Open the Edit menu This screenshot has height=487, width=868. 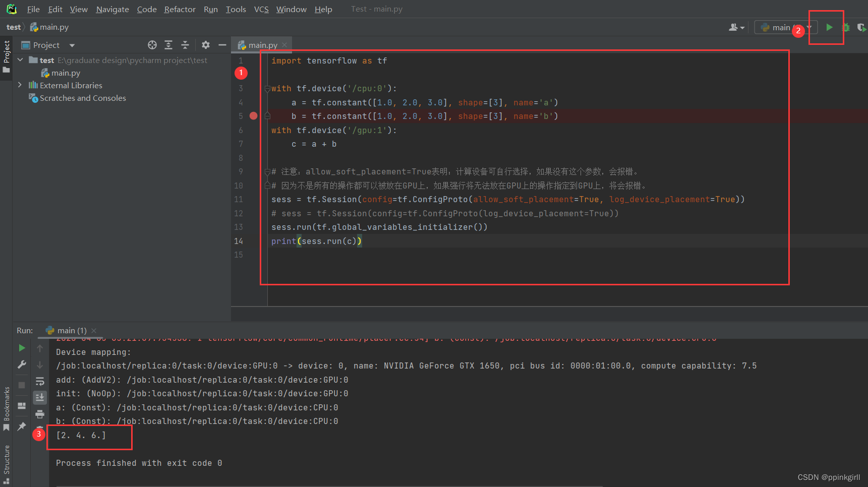click(55, 9)
